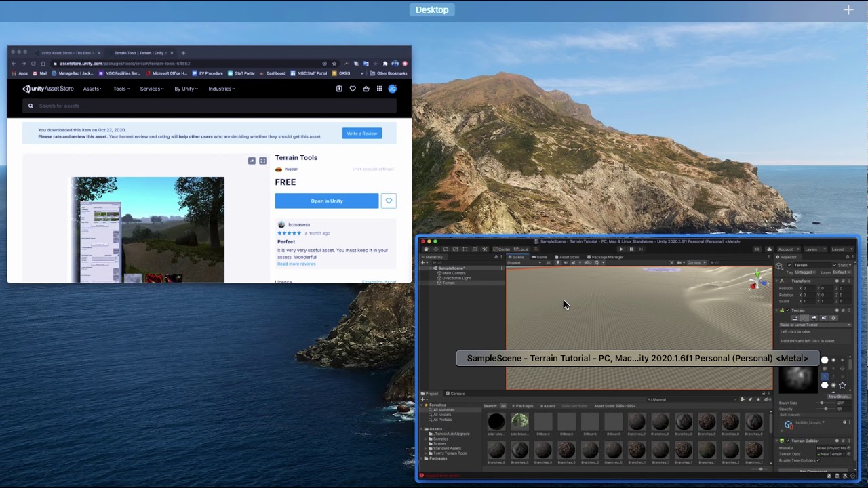This screenshot has height=488, width=868.
Task: Toggle the Terrain object active checkbox
Action: 789,265
